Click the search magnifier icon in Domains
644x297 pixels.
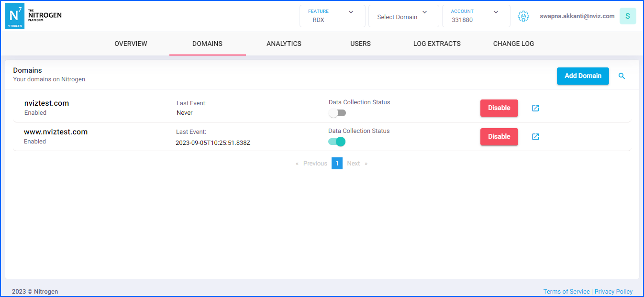click(x=622, y=76)
